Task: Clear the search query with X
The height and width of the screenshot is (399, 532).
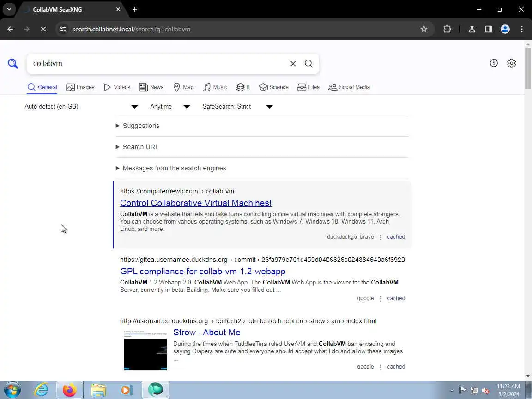Action: click(293, 63)
